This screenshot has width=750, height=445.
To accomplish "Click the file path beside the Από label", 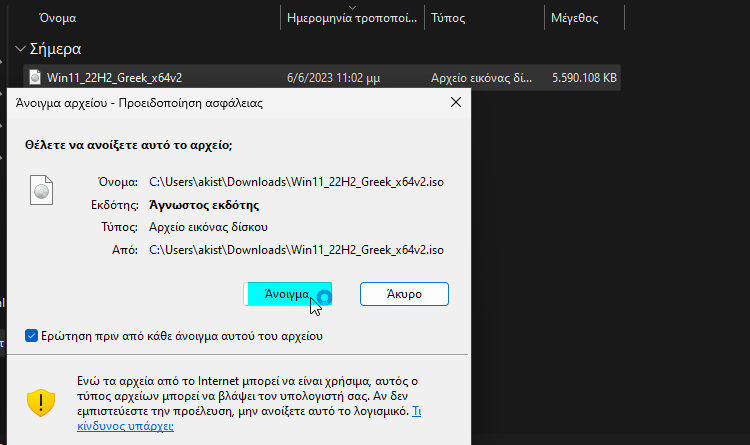I will [x=296, y=249].
